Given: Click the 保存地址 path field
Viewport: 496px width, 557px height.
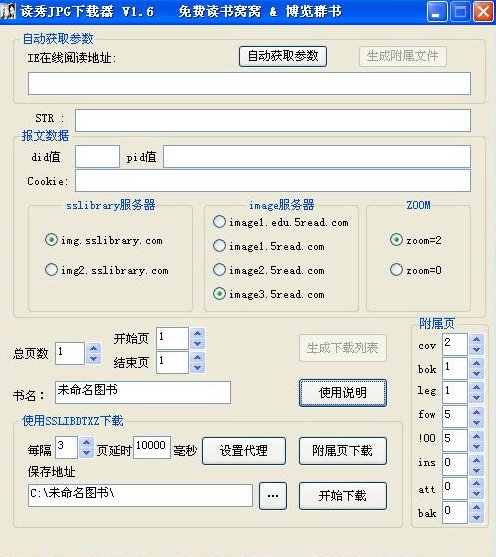Looking at the screenshot, I should tap(140, 496).
